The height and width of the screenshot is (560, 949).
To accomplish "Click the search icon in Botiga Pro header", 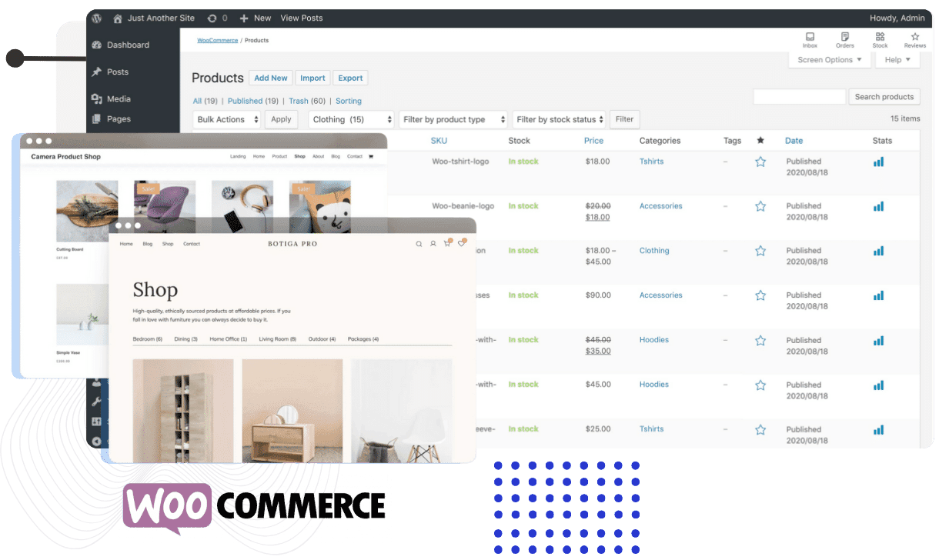I will pyautogui.click(x=419, y=244).
